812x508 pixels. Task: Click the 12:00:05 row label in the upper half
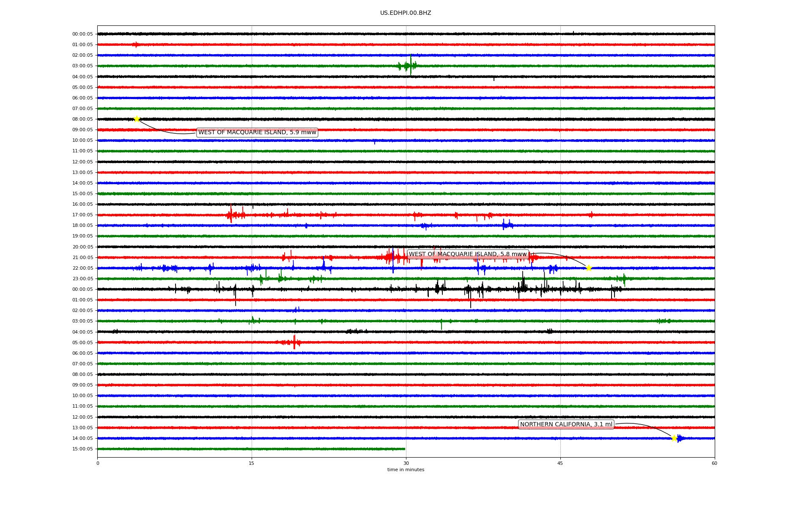(82, 162)
